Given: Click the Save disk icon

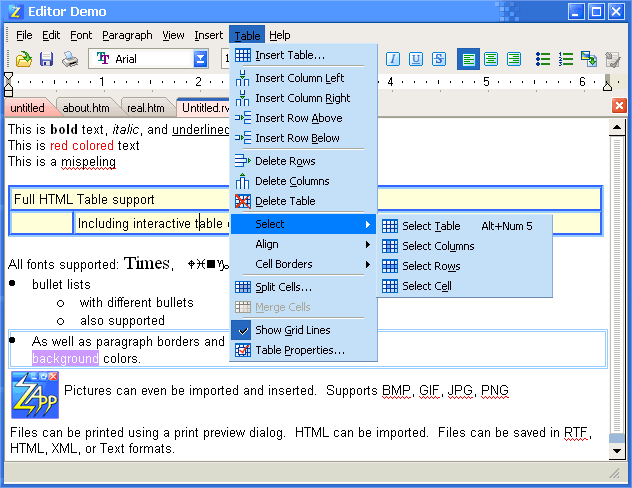Looking at the screenshot, I should point(46,60).
